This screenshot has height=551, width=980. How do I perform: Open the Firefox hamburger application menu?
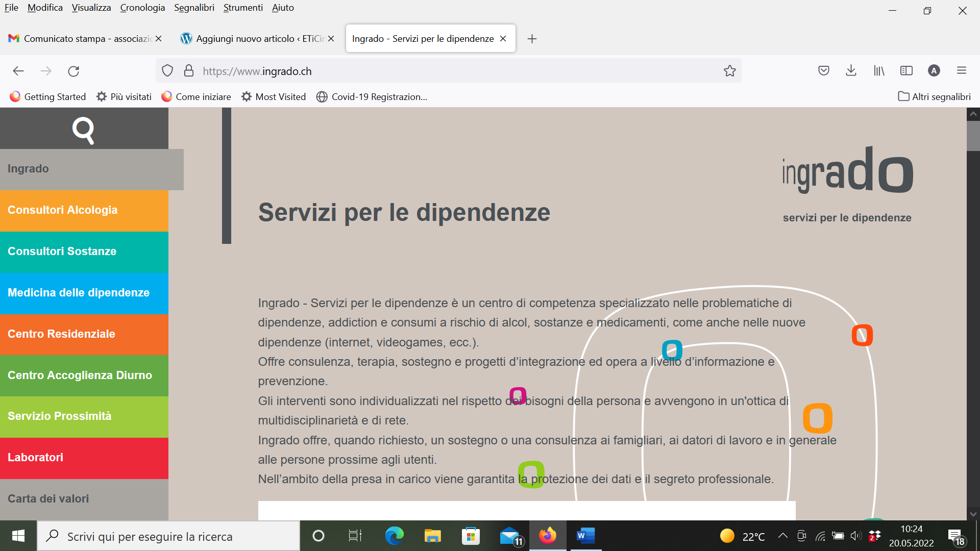coord(962,71)
